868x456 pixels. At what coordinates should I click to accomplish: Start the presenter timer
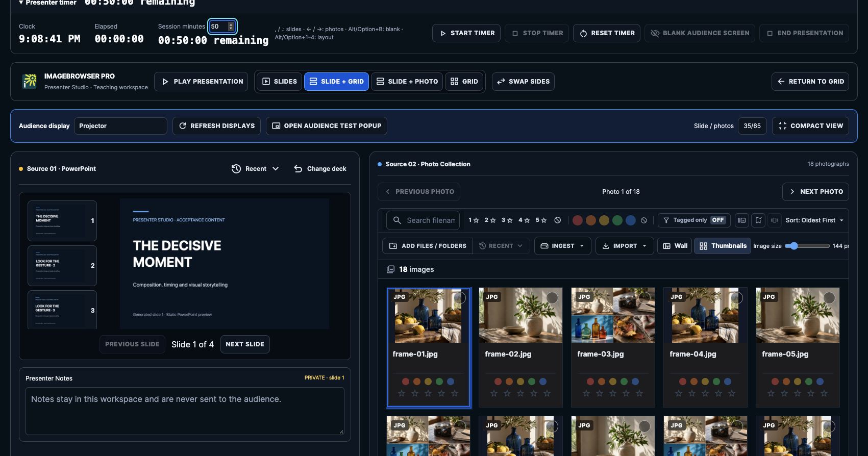[466, 33]
